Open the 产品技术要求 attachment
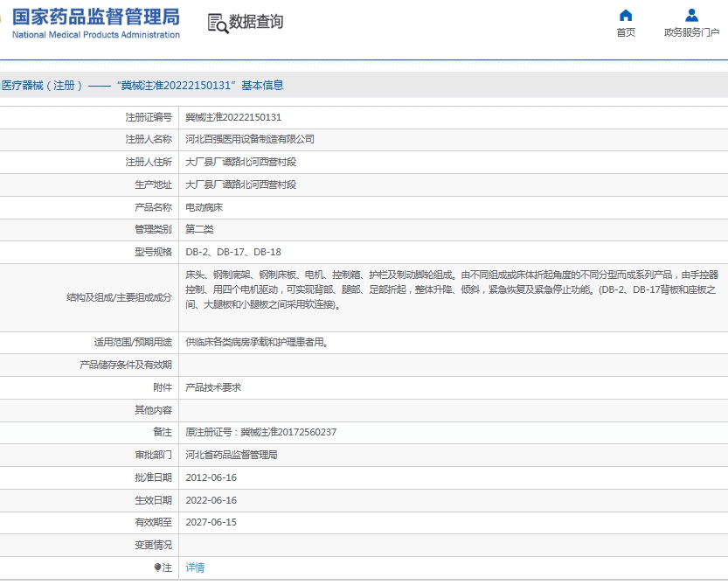The image size is (728, 585). click(x=211, y=387)
